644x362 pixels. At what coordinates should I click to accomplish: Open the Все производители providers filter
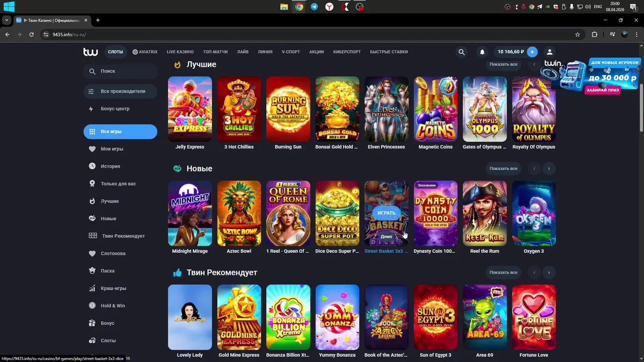click(x=120, y=92)
